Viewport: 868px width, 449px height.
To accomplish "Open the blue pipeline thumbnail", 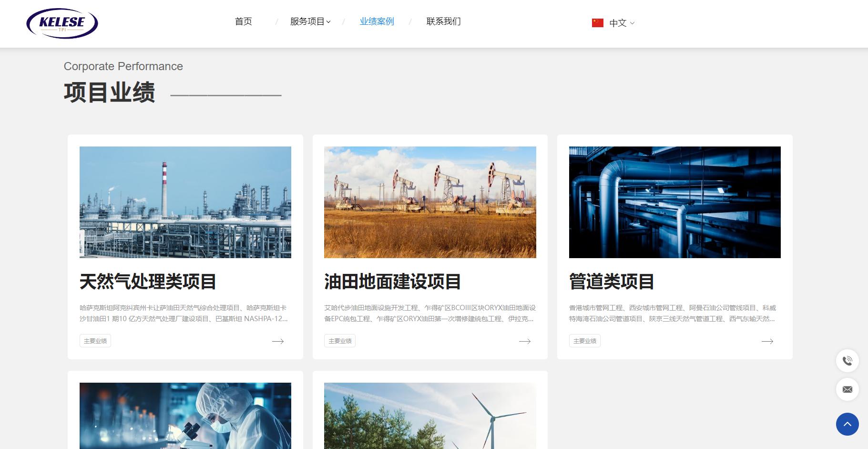I will (x=675, y=202).
